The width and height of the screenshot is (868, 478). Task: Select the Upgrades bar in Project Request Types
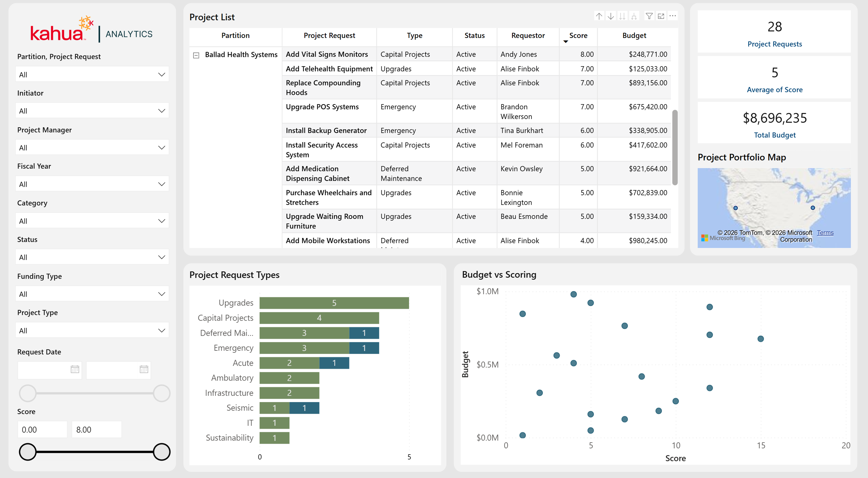[334, 303]
